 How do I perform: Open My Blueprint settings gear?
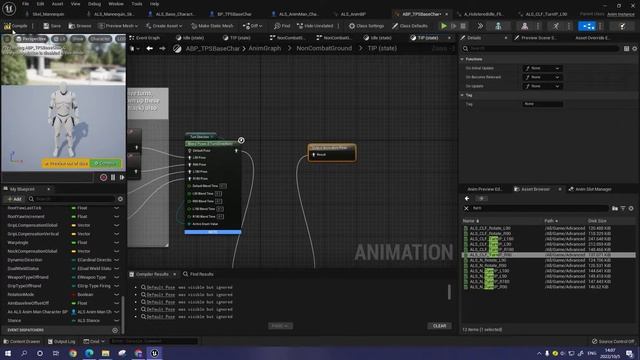click(120, 199)
